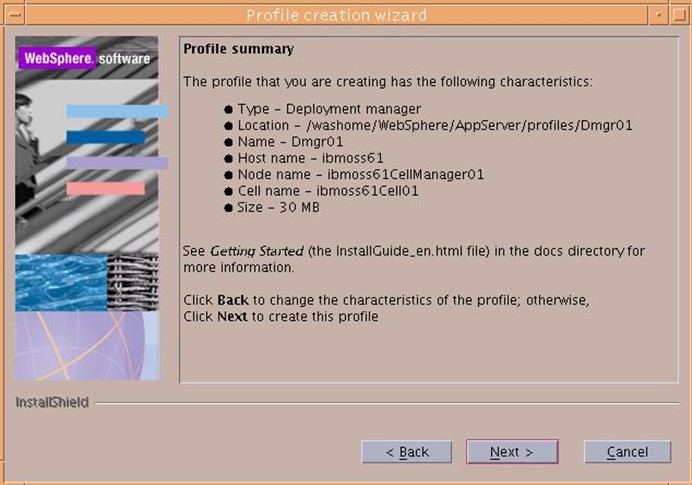Cancel the profile creation wizard

[x=627, y=452]
